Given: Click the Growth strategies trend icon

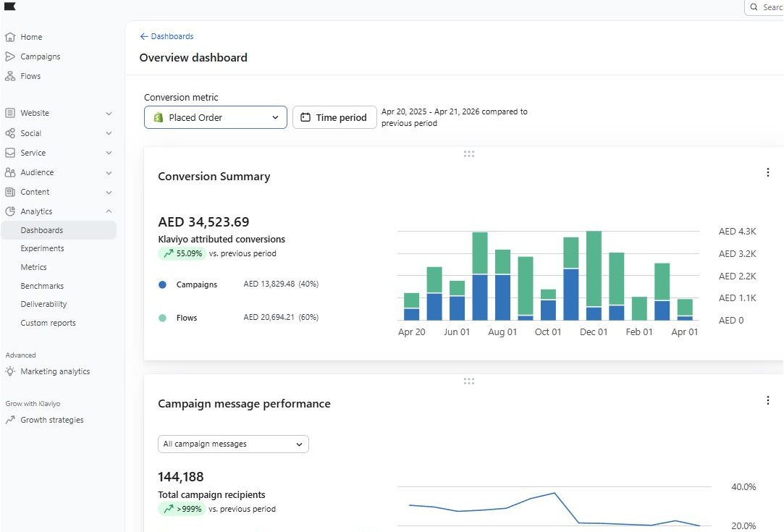Looking at the screenshot, I should (10, 420).
